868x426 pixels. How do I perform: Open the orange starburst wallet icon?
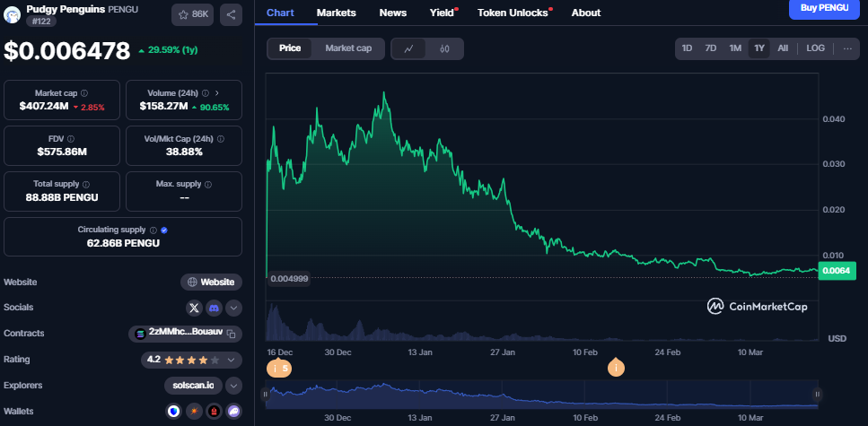point(194,411)
